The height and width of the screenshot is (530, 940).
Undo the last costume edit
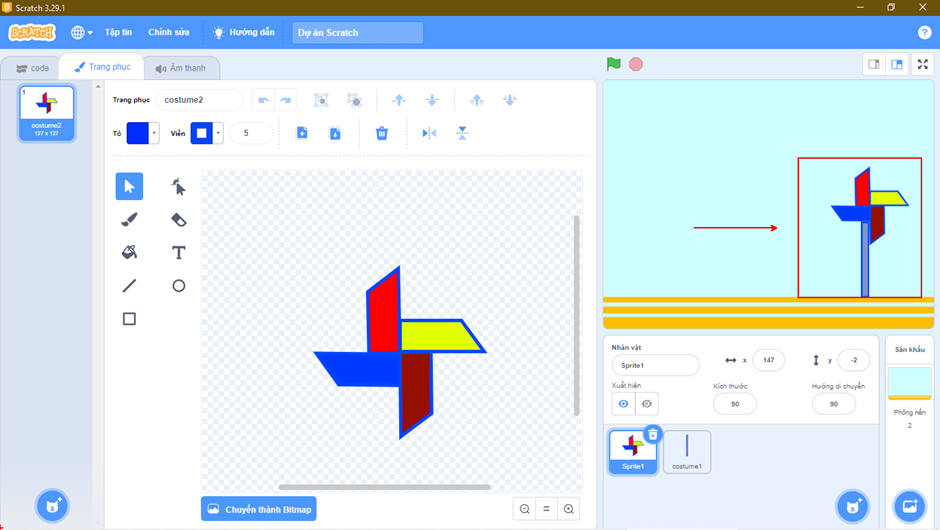coord(263,100)
